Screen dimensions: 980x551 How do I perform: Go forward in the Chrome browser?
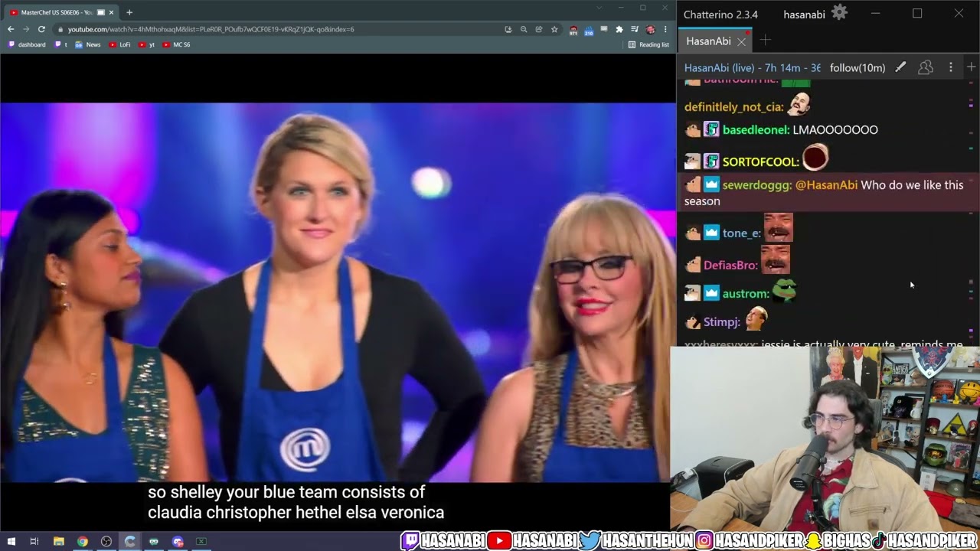(26, 29)
